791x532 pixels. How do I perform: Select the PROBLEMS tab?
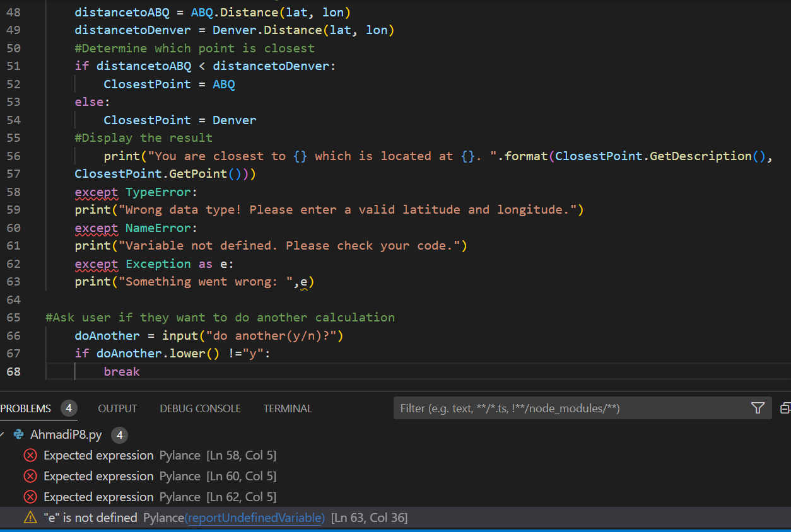click(26, 408)
